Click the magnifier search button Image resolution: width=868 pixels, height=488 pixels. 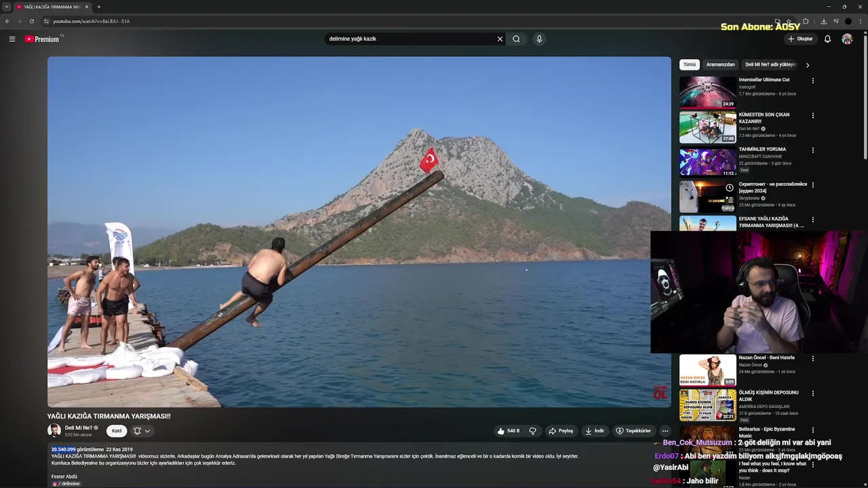517,39
